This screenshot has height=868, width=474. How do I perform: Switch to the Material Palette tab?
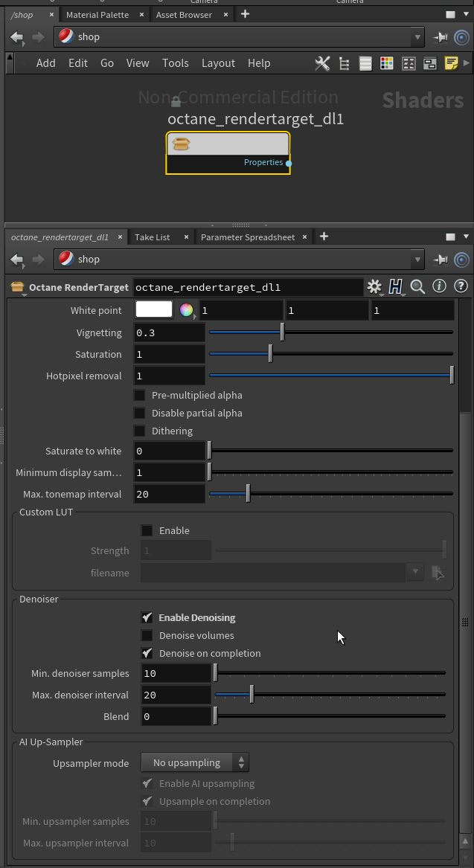(x=97, y=15)
